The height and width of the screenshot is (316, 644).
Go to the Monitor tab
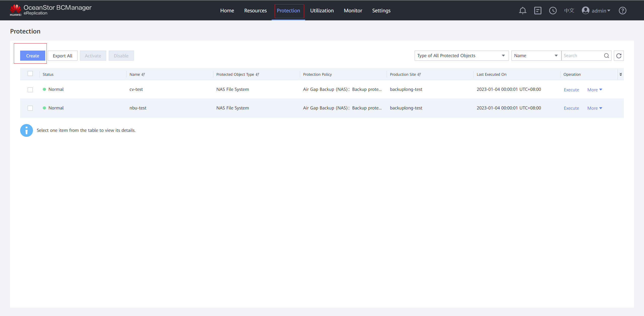[x=353, y=11]
